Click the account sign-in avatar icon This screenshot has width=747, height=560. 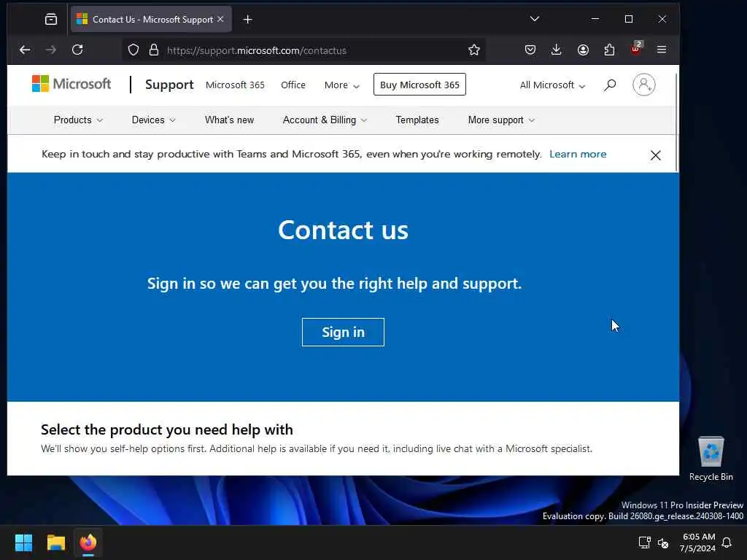click(643, 85)
